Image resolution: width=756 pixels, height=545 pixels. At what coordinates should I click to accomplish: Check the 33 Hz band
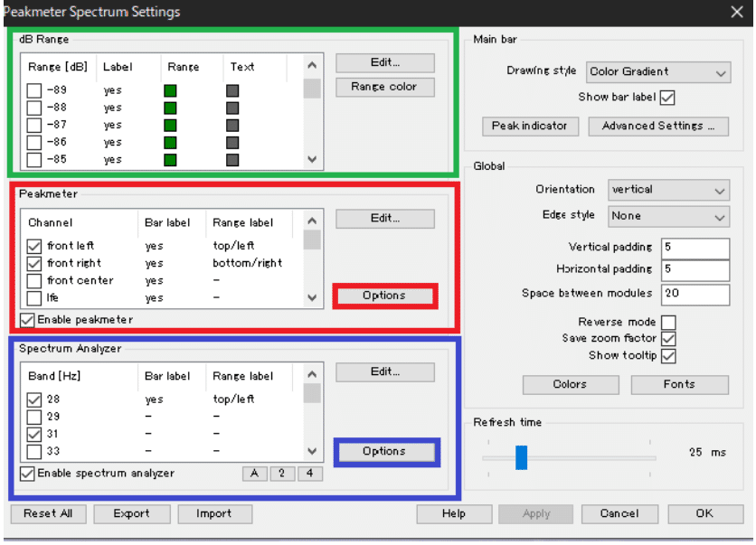point(33,452)
